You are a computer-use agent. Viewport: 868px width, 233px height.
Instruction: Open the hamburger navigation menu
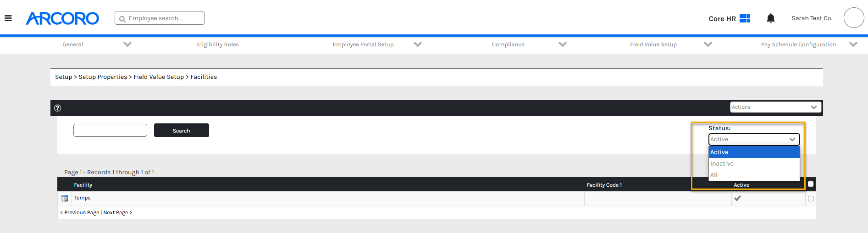pyautogui.click(x=8, y=18)
